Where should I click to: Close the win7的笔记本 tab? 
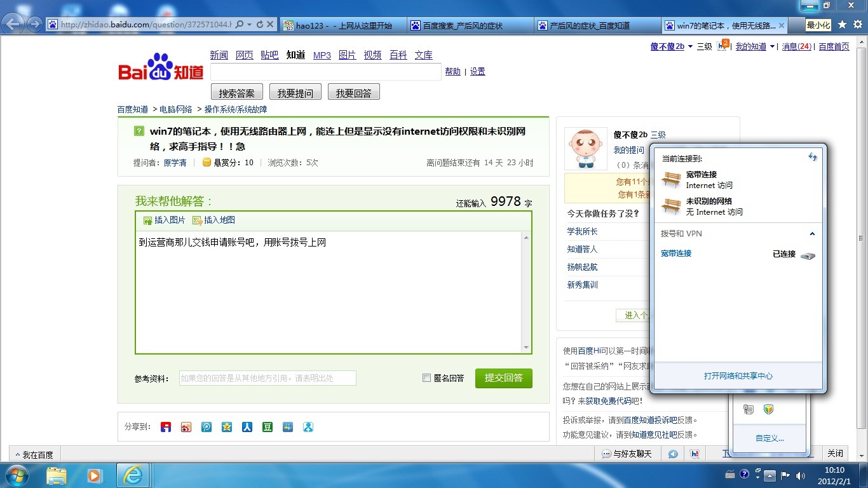[782, 25]
